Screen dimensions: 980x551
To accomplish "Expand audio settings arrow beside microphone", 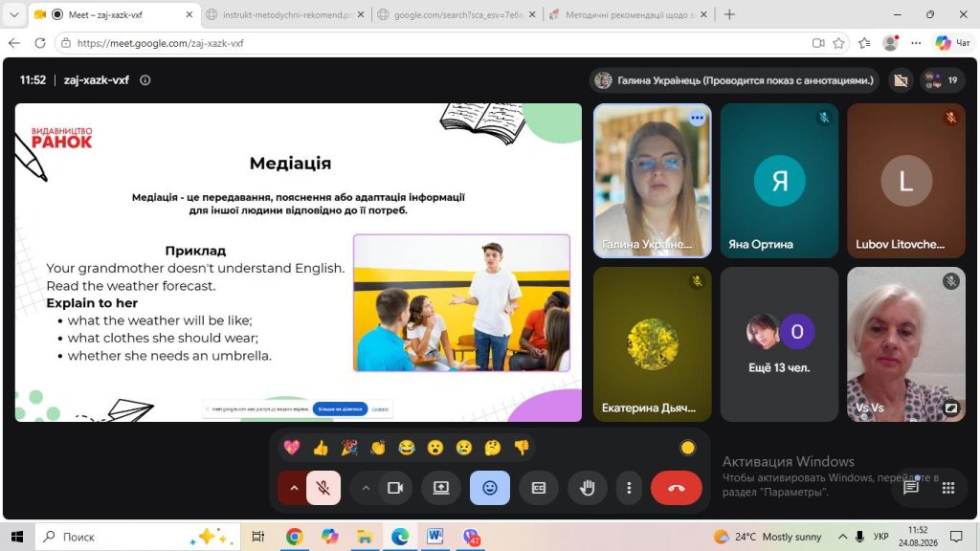I will [294, 487].
